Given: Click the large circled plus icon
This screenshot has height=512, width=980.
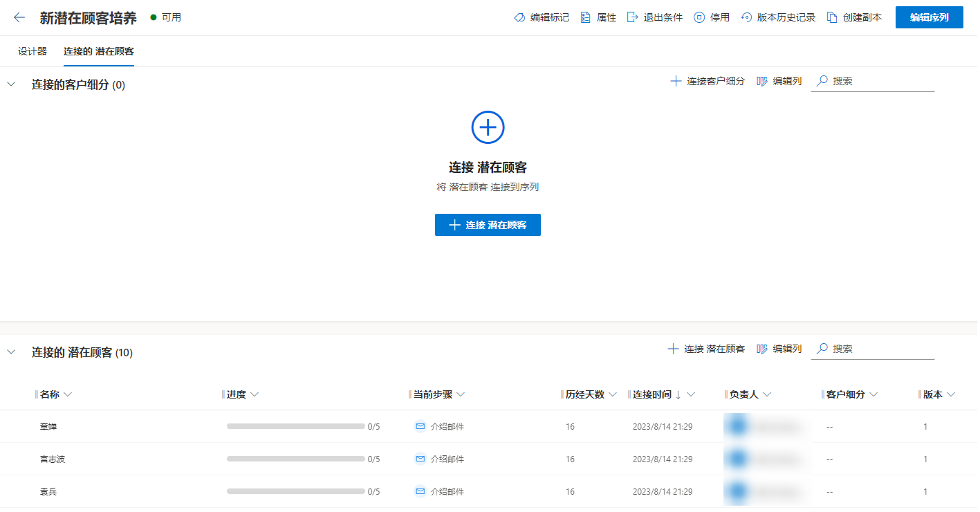Looking at the screenshot, I should (488, 127).
